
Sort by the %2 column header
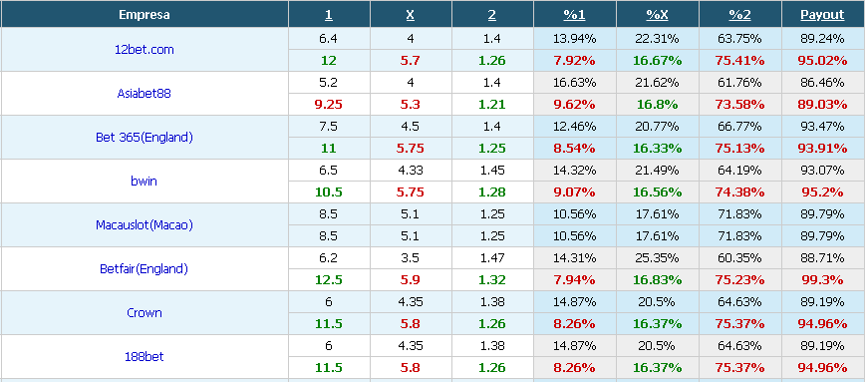pos(739,15)
